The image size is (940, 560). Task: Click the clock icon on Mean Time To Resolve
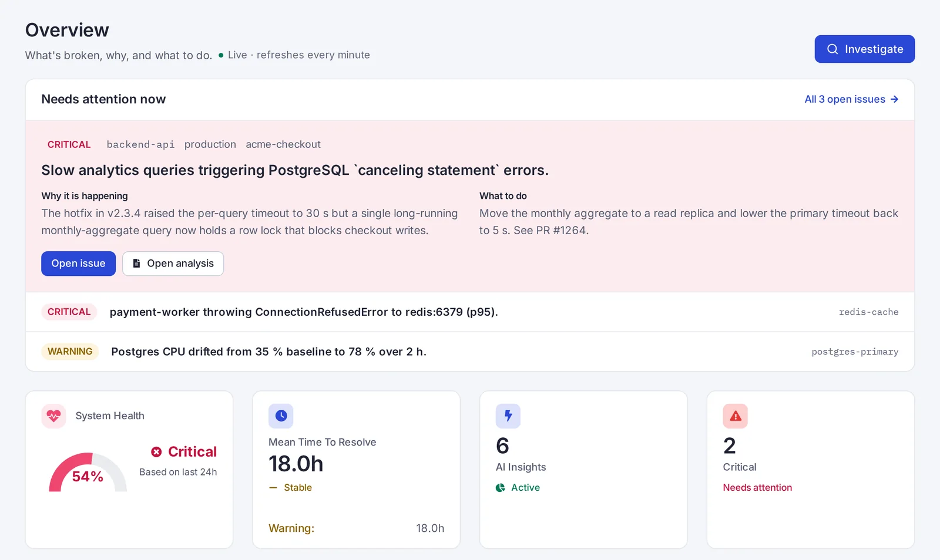tap(281, 416)
